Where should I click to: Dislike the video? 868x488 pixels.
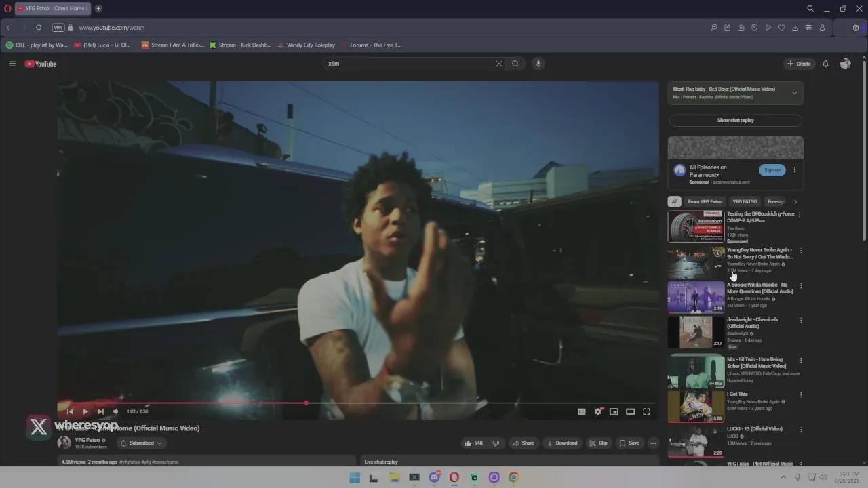[496, 443]
